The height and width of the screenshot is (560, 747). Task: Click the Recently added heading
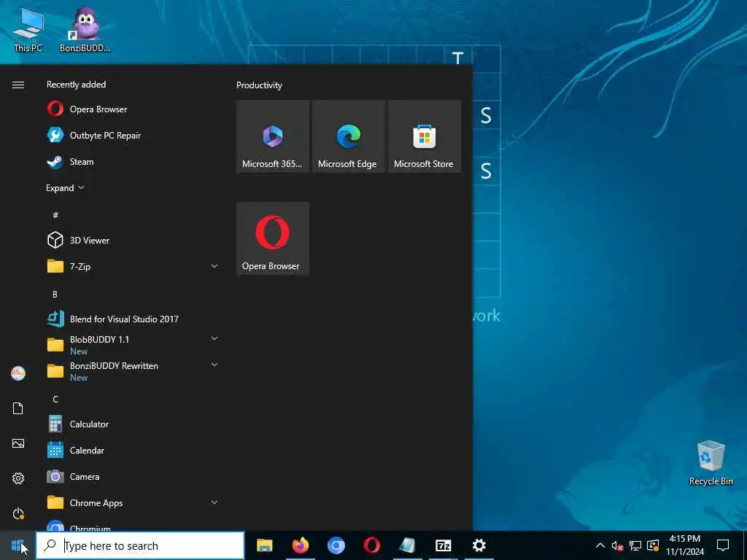click(x=76, y=85)
